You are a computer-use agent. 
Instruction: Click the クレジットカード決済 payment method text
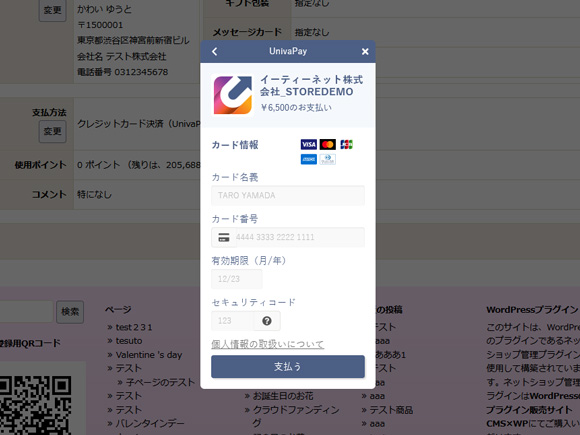[x=139, y=124]
